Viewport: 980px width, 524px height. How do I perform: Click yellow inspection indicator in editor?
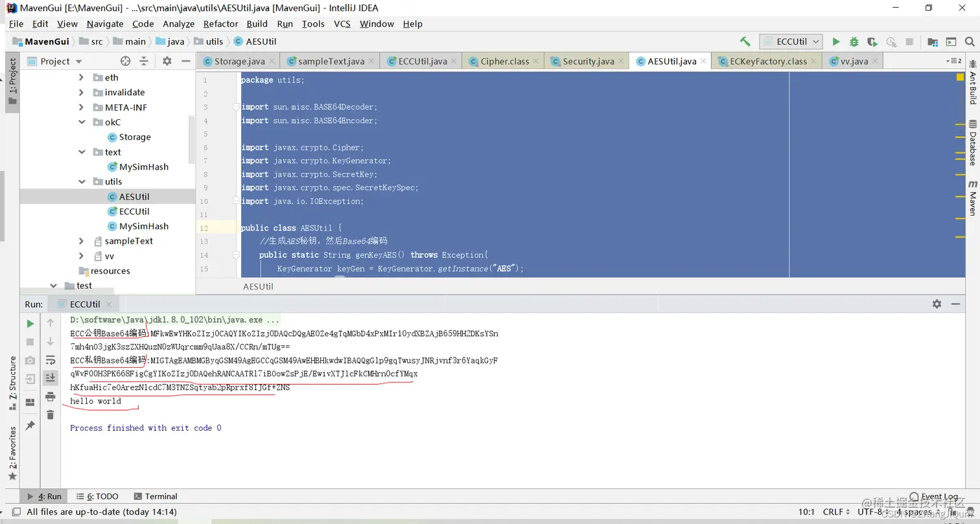click(960, 77)
